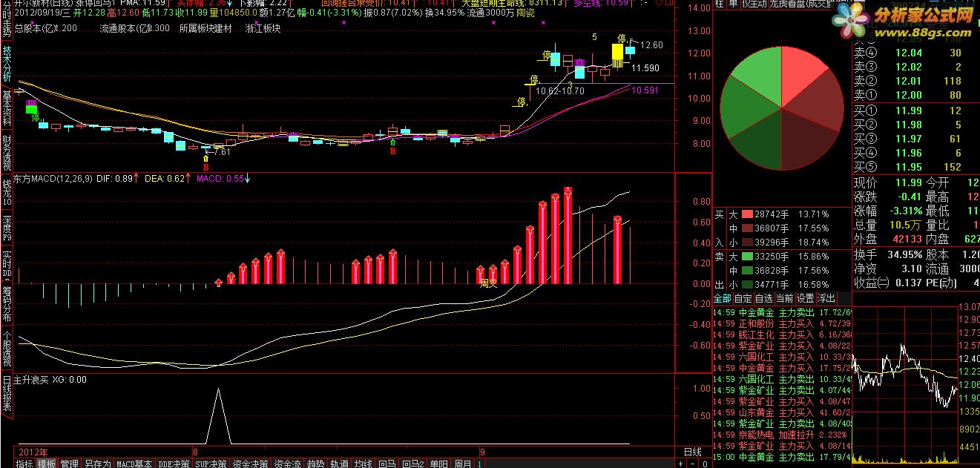
Task: Click the cyan down arrow after MACD value
Action: pos(248,178)
